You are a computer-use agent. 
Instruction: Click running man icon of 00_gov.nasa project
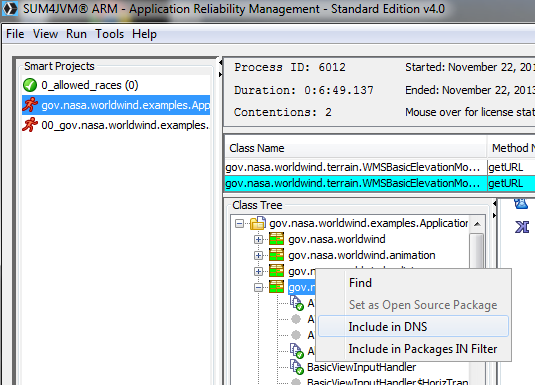click(30, 125)
